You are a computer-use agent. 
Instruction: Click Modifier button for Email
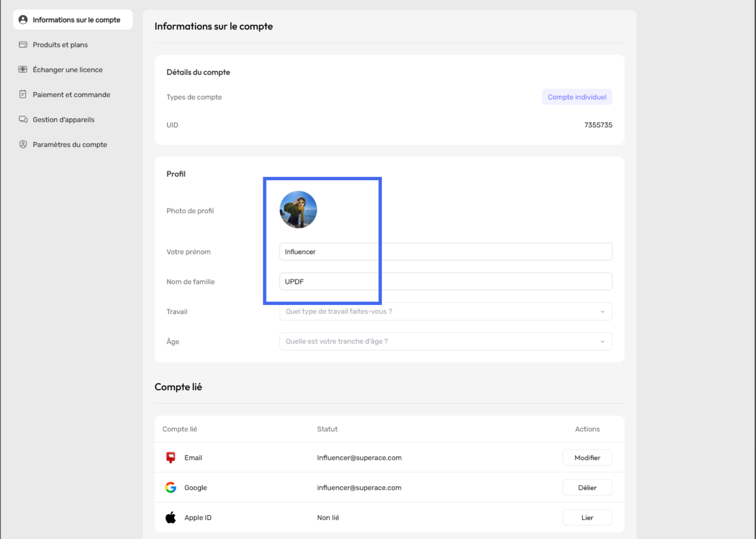tap(588, 457)
